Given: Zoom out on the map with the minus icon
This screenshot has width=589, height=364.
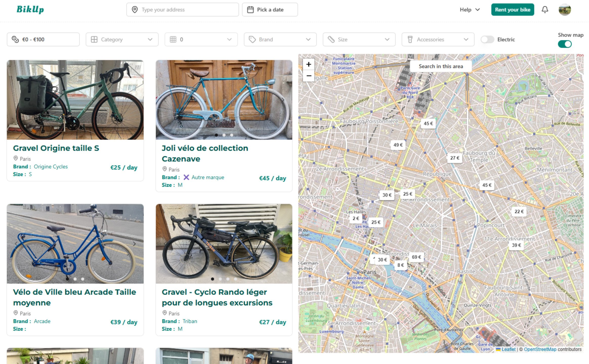Looking at the screenshot, I should click(x=309, y=76).
